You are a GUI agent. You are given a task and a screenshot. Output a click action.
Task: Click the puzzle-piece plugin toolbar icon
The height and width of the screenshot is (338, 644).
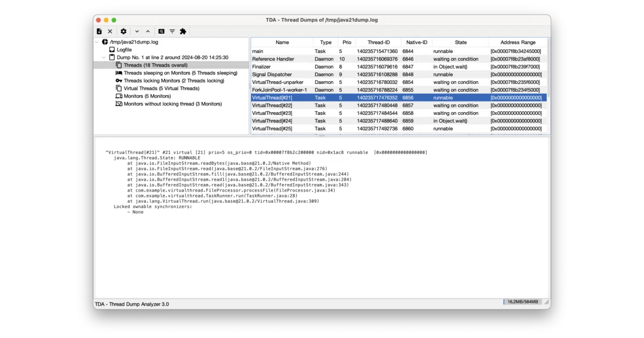click(x=183, y=32)
